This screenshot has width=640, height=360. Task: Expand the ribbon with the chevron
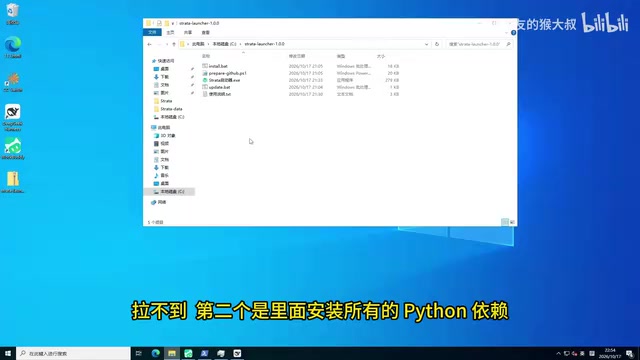coord(507,33)
